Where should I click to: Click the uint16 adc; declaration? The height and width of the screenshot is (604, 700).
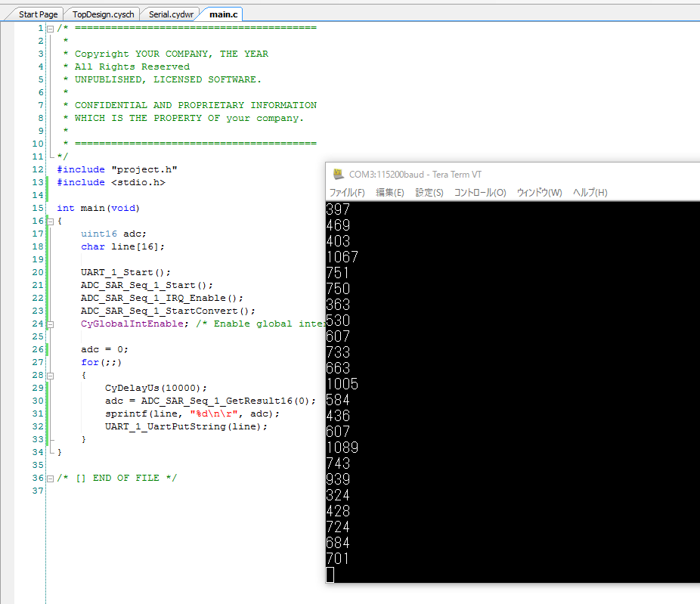click(x=113, y=234)
